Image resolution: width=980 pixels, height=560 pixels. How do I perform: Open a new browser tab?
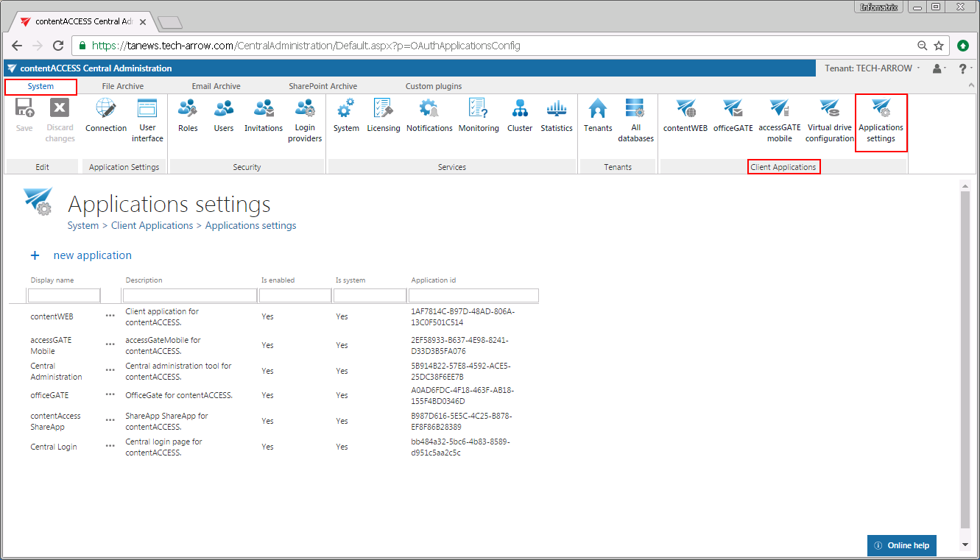coord(170,22)
